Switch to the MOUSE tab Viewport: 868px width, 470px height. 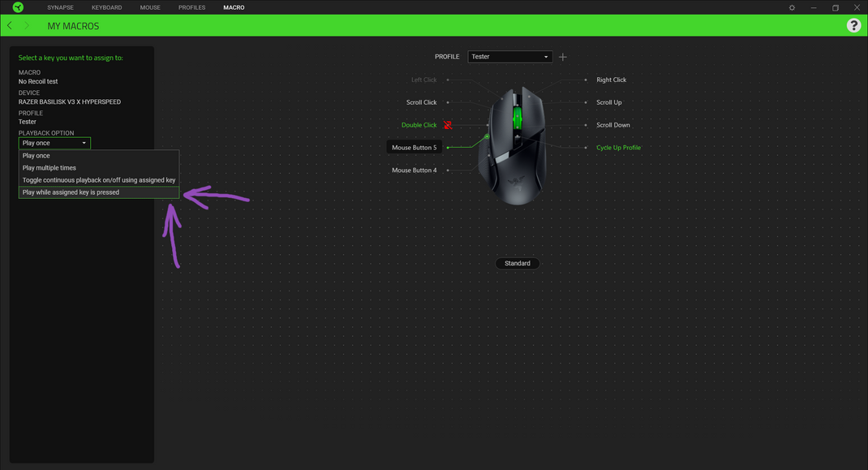pyautogui.click(x=149, y=7)
